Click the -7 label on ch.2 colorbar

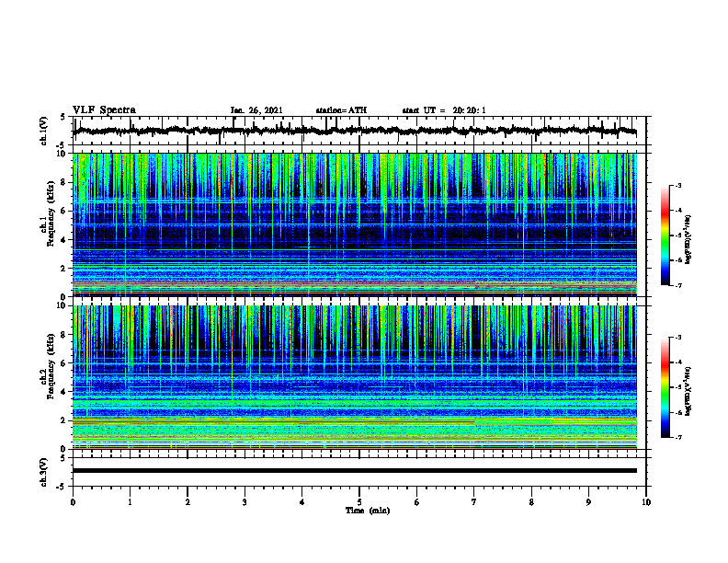click(x=678, y=437)
